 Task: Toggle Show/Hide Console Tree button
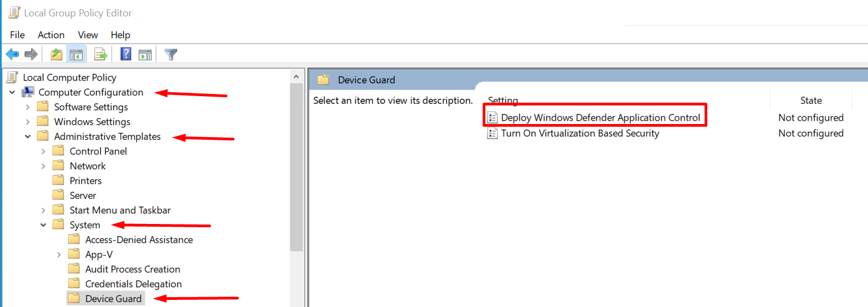(x=76, y=54)
